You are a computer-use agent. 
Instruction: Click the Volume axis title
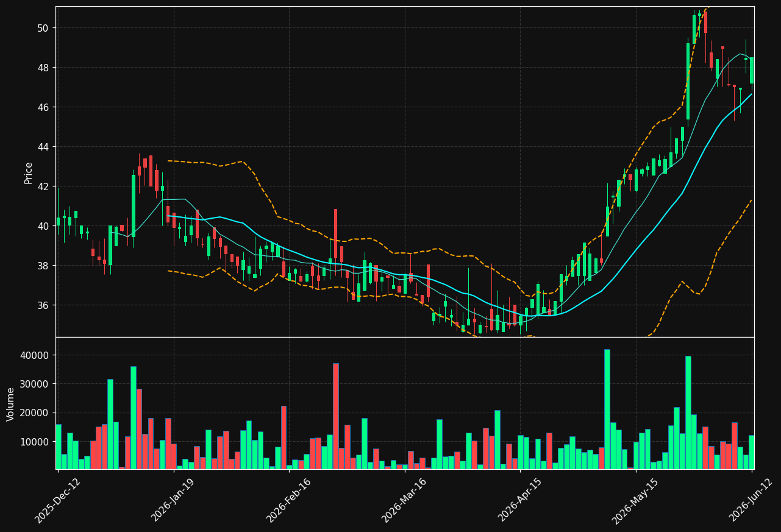point(11,404)
